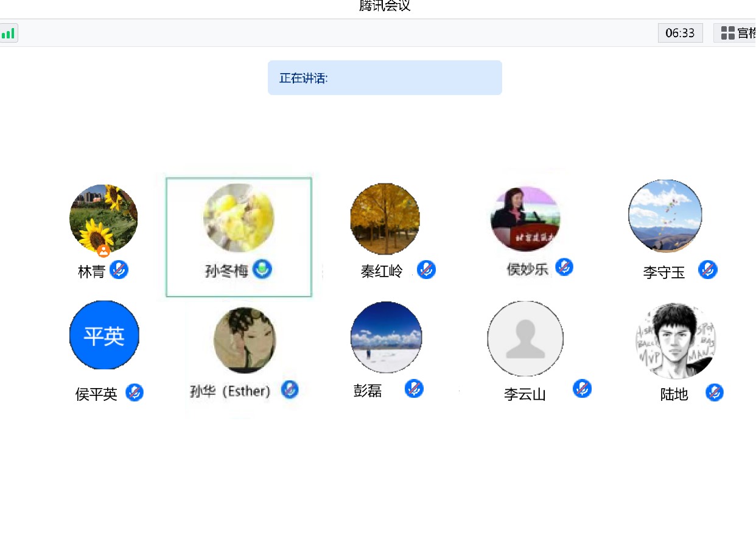The width and height of the screenshot is (756, 541).
Task: Toggle the microphone icon beside 彭磊
Action: pyautogui.click(x=414, y=389)
